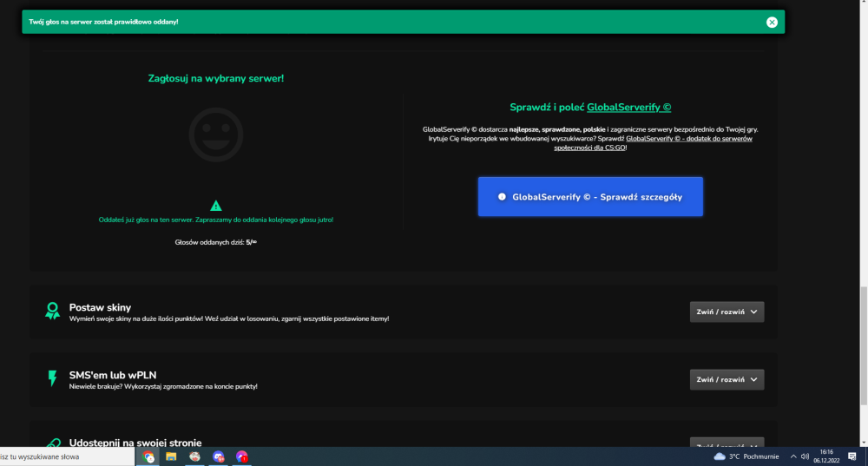868x466 pixels.
Task: Expand the Postaw skiny section
Action: click(x=727, y=312)
